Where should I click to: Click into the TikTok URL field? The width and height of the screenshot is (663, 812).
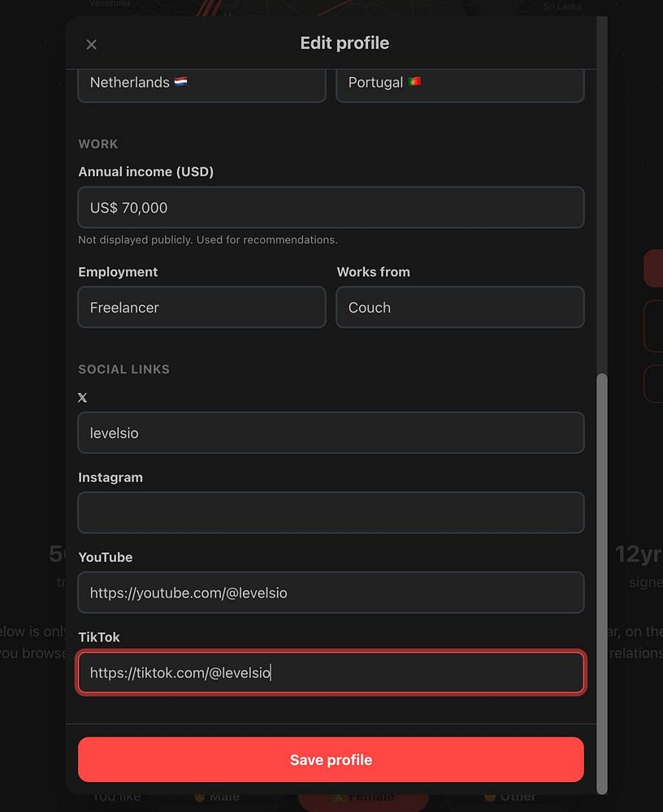(331, 673)
